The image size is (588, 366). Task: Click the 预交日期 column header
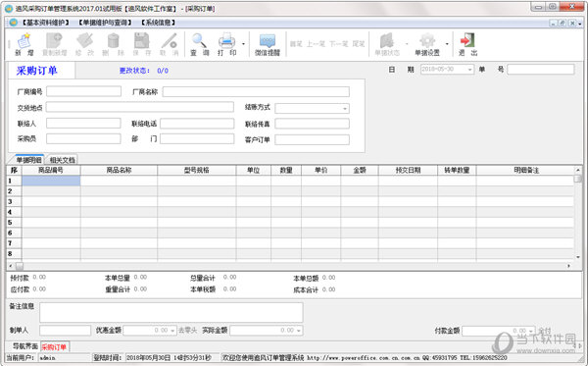[408, 171]
